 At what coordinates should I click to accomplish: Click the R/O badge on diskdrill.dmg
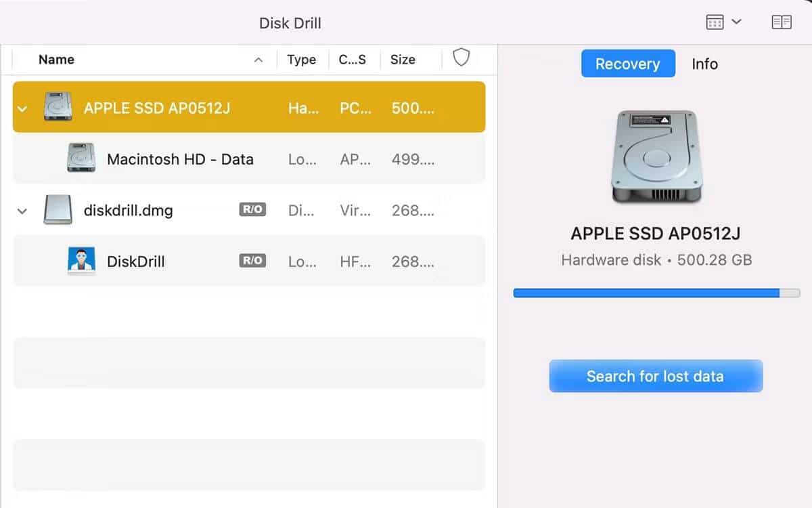251,209
